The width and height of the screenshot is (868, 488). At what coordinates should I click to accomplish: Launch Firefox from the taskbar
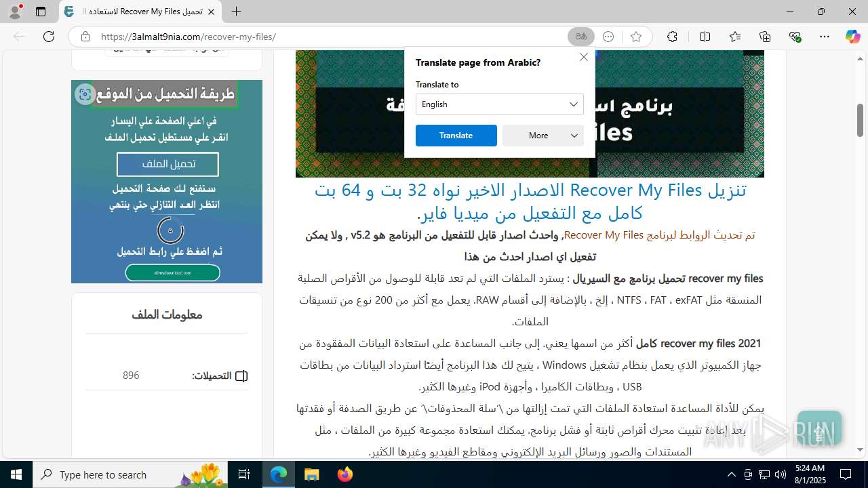[x=344, y=474]
